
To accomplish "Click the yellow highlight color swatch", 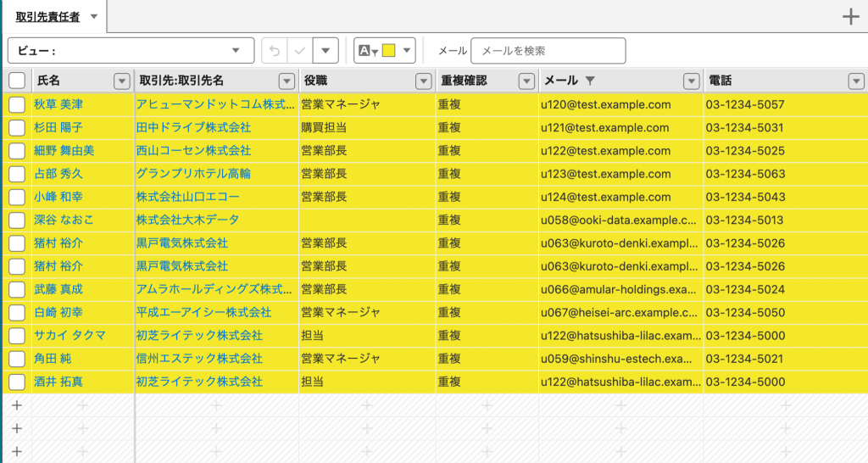I will (x=389, y=51).
